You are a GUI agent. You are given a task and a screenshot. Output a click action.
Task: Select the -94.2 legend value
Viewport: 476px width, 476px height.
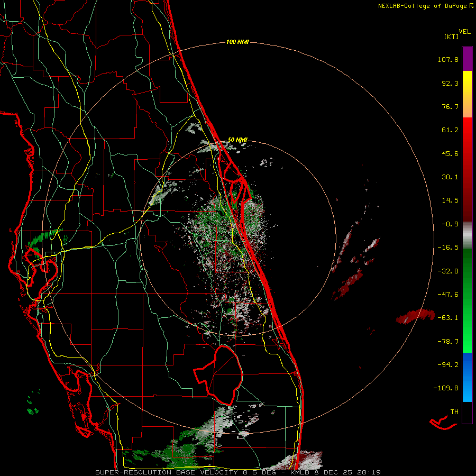[448, 365]
